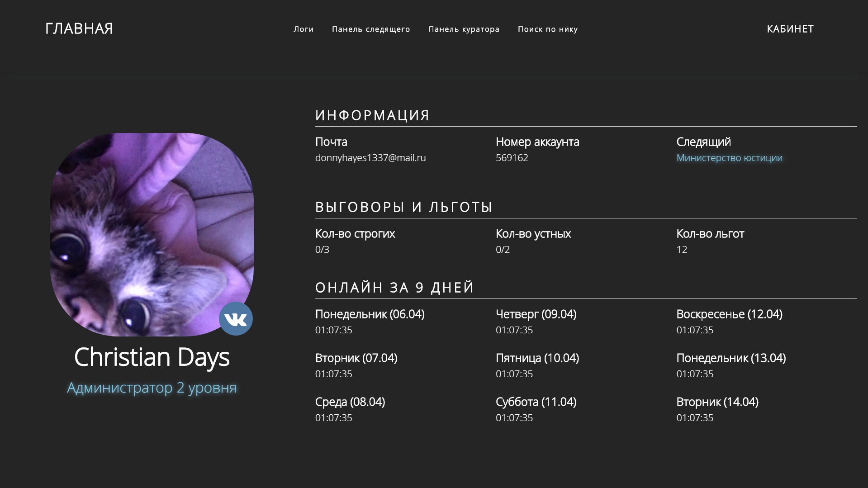The image size is (868, 488).
Task: Click Администратор 2 уровня rank label
Action: [x=152, y=388]
